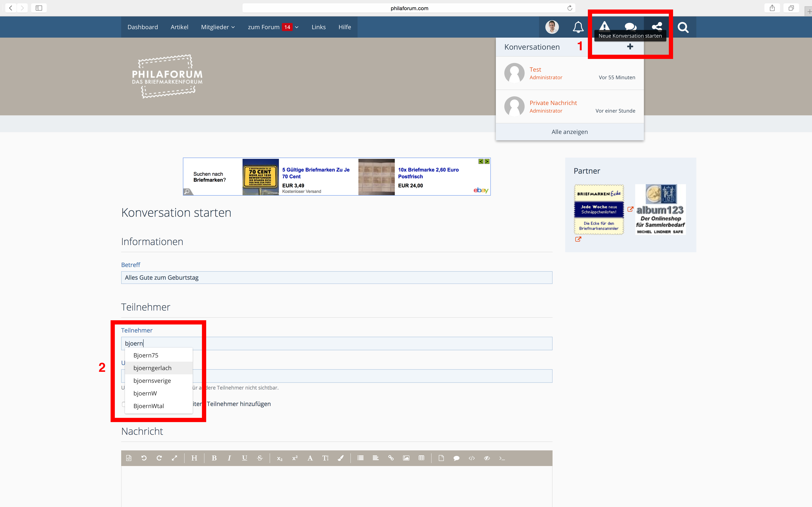Open the notifications bell icon
812x507 pixels.
[578, 27]
